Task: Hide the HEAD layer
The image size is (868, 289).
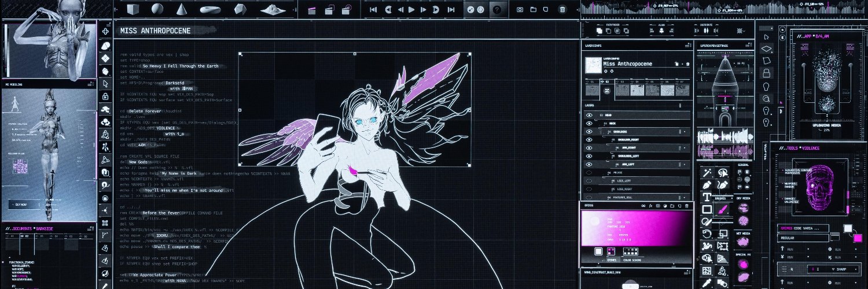Action: [589, 115]
